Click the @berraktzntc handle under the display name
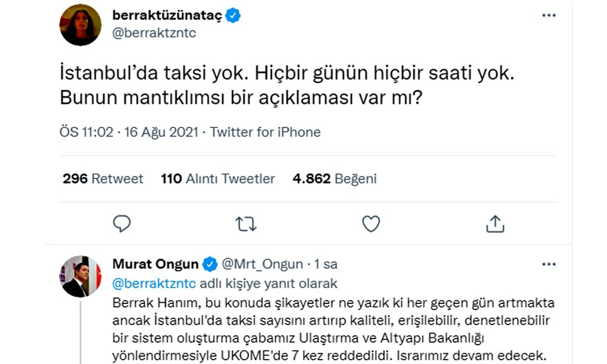 tap(154, 33)
